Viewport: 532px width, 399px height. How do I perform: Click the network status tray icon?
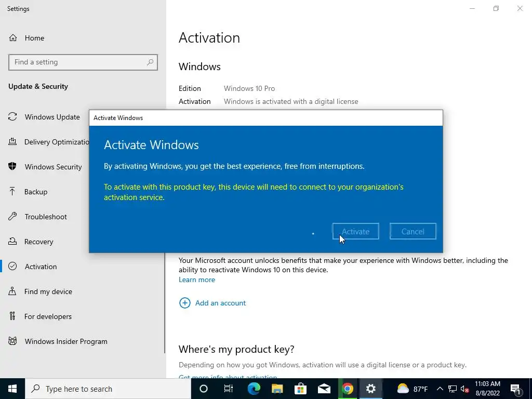(x=453, y=389)
